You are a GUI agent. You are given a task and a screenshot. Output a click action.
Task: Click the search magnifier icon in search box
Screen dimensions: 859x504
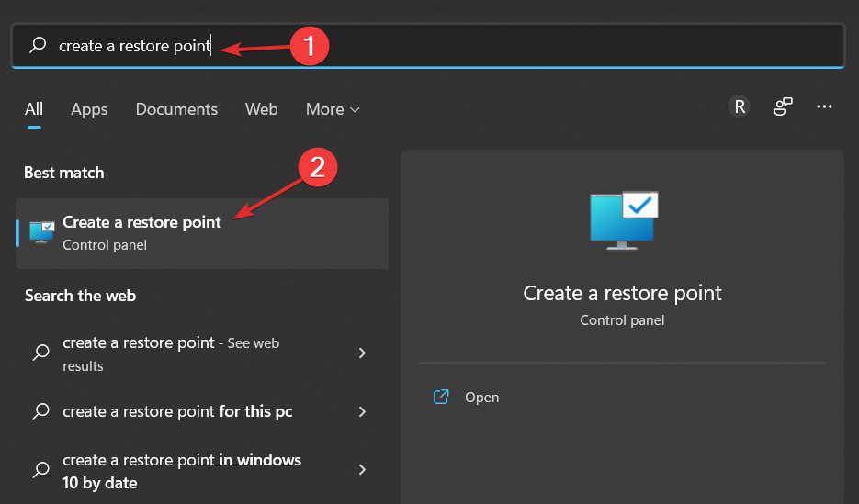point(38,45)
